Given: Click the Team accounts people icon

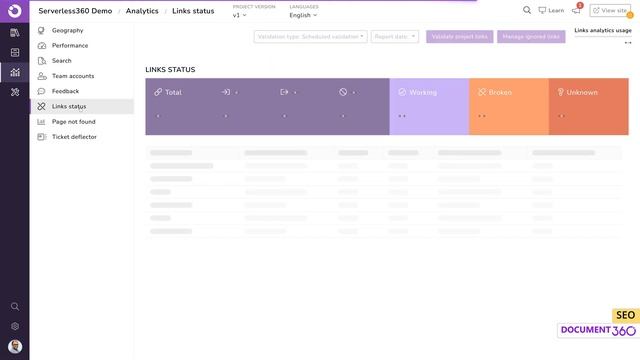Looking at the screenshot, I should tap(41, 76).
